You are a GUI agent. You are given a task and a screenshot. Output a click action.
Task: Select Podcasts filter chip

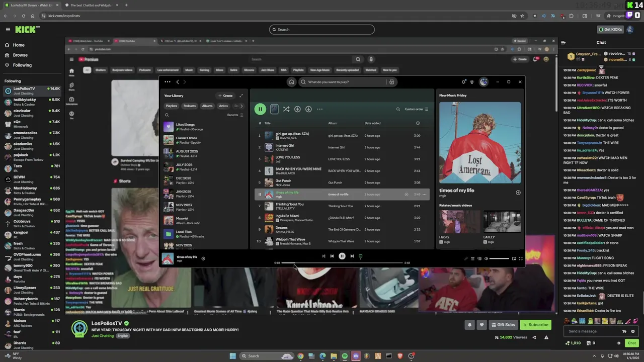190,106
